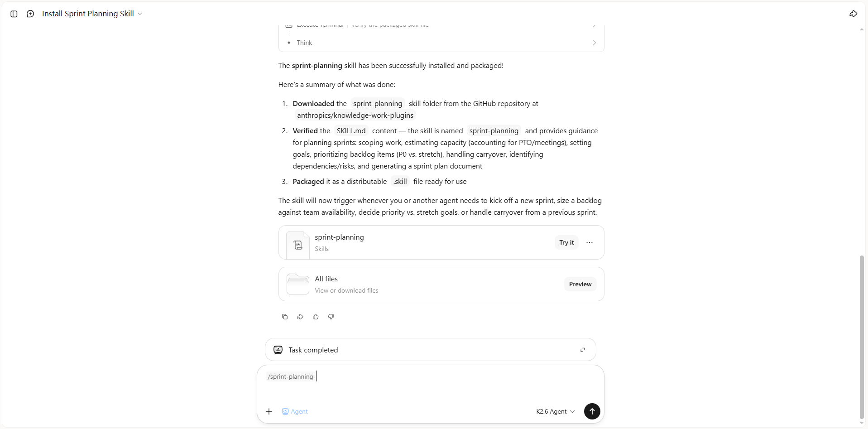This screenshot has width=868, height=429.
Task: Give thumbs down to the response
Action: [x=331, y=317]
